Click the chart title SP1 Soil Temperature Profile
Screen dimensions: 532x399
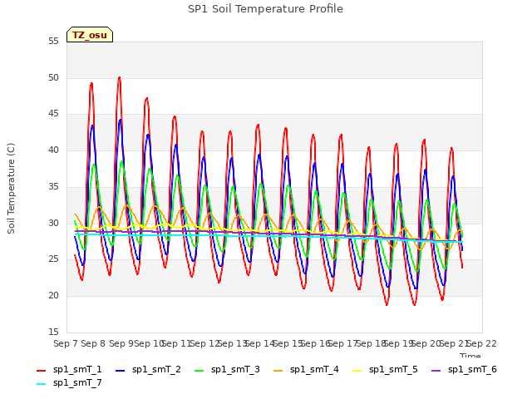click(x=266, y=9)
